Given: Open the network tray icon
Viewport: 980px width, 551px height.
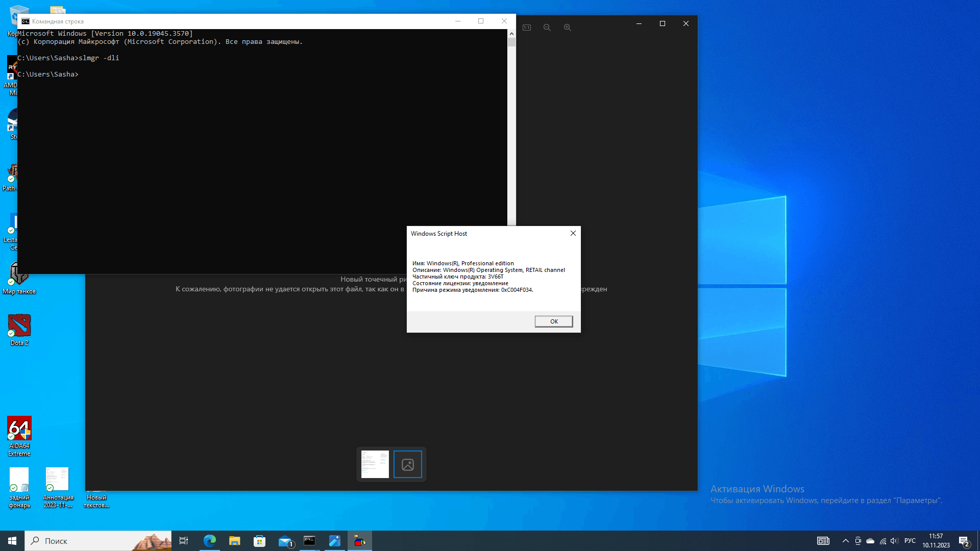Looking at the screenshot, I should (883, 541).
